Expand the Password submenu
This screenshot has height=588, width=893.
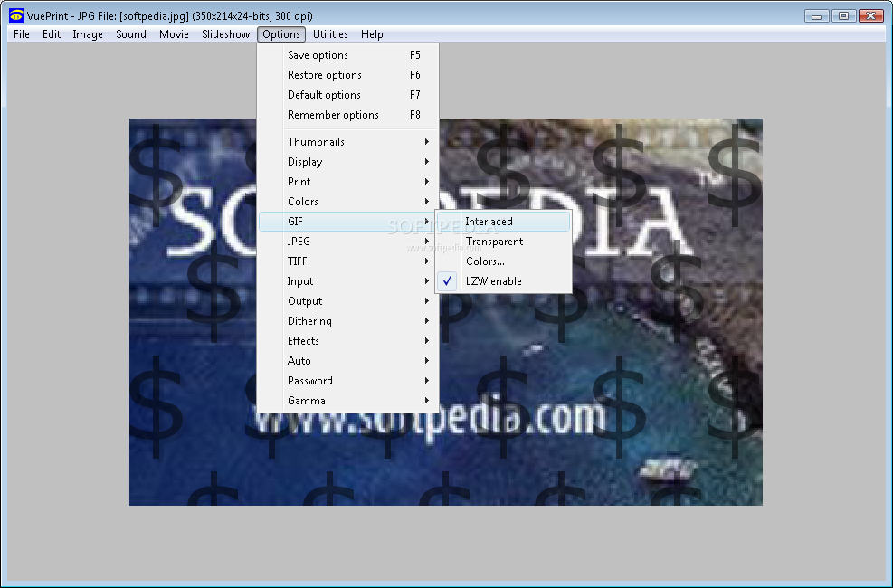pos(348,381)
